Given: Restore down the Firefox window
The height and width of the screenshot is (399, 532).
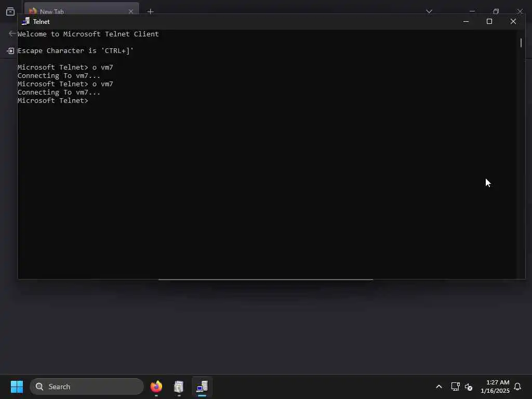Looking at the screenshot, I should click(x=496, y=11).
